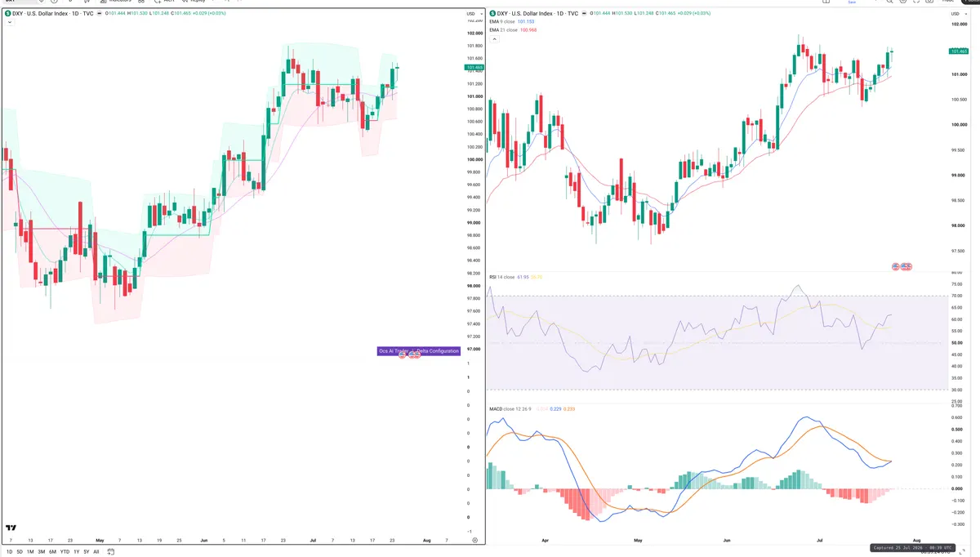Select the EMA 9 close indicator legend
Viewport: 980px width, 557px height.
click(503, 22)
